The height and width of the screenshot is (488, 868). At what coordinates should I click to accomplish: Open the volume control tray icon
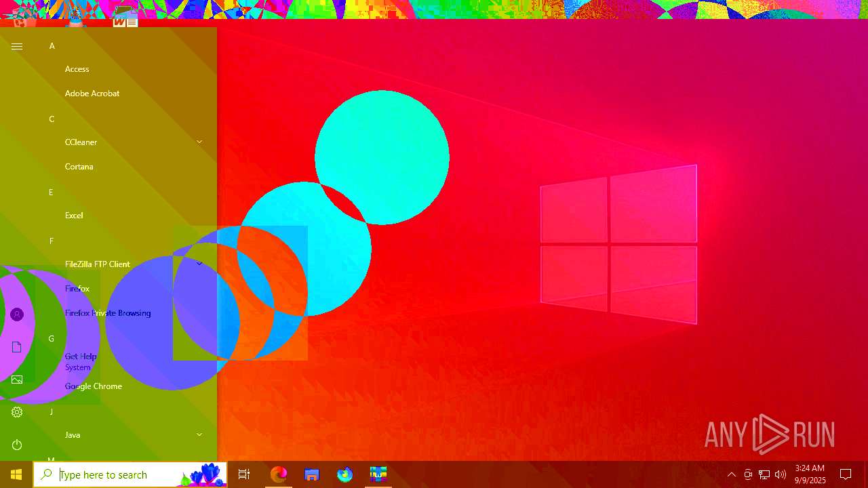point(781,474)
